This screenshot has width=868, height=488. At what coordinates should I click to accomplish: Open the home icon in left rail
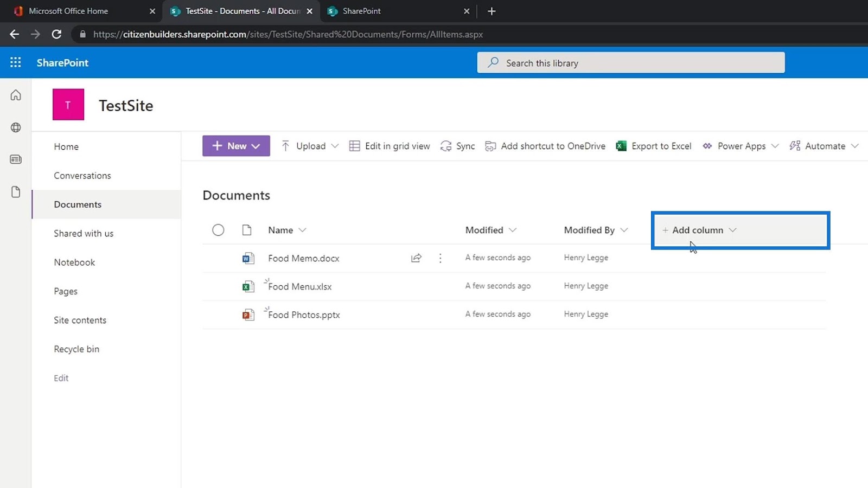click(16, 95)
